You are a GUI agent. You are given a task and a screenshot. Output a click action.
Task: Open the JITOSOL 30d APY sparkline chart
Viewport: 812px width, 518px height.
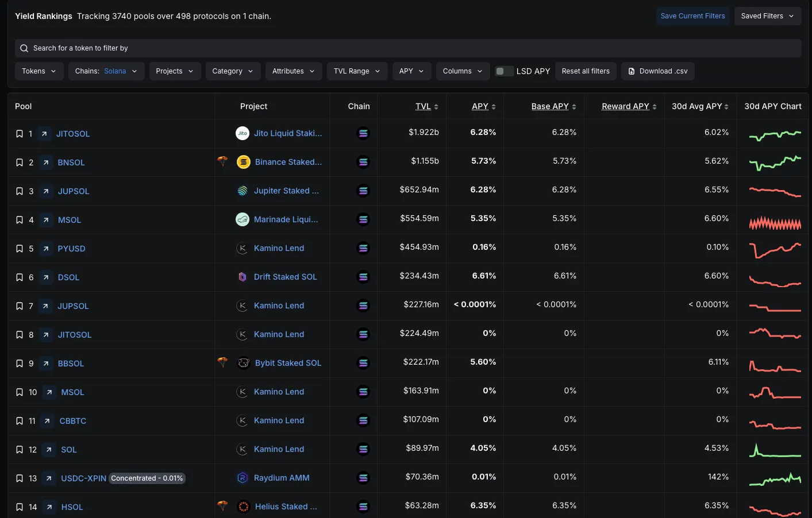tap(775, 135)
